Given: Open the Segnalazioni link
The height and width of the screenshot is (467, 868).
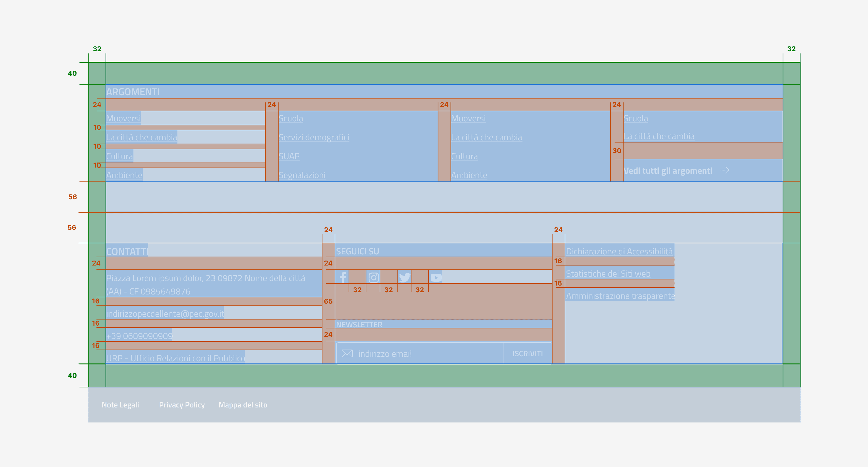Looking at the screenshot, I should click(302, 175).
